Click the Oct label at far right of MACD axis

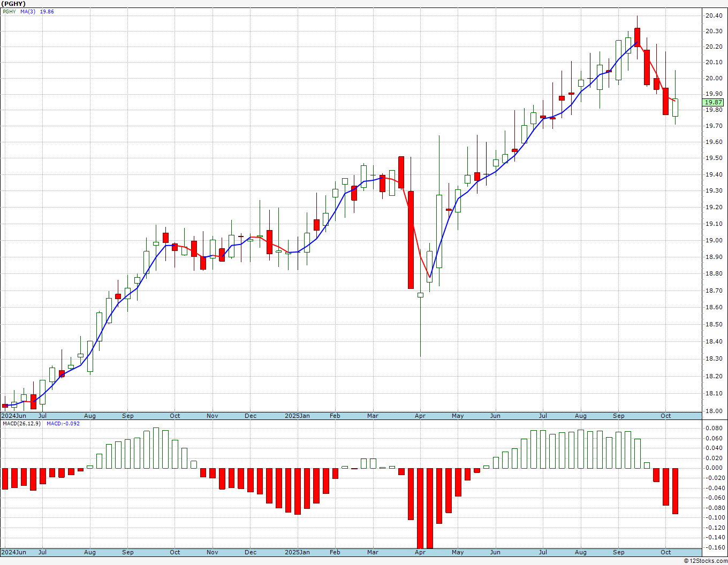point(666,552)
